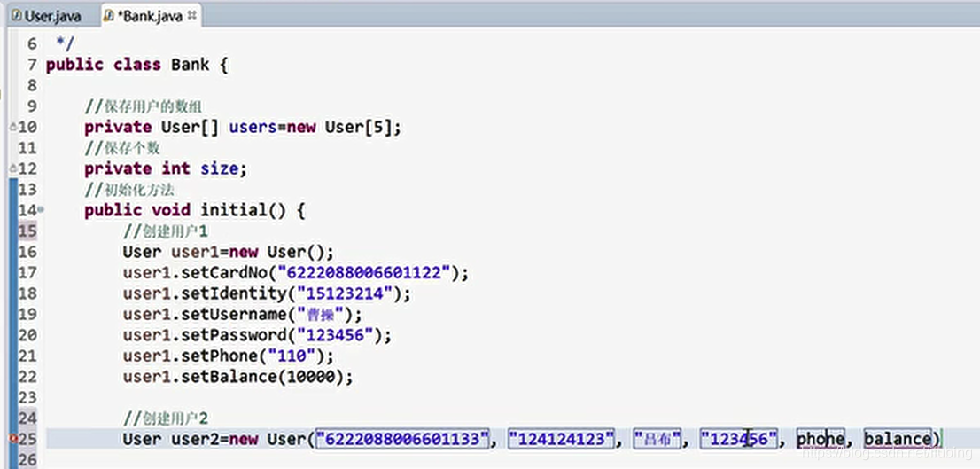Image resolution: width=980 pixels, height=469 pixels.
Task: Click the comment "//保存个数"
Action: tap(122, 148)
